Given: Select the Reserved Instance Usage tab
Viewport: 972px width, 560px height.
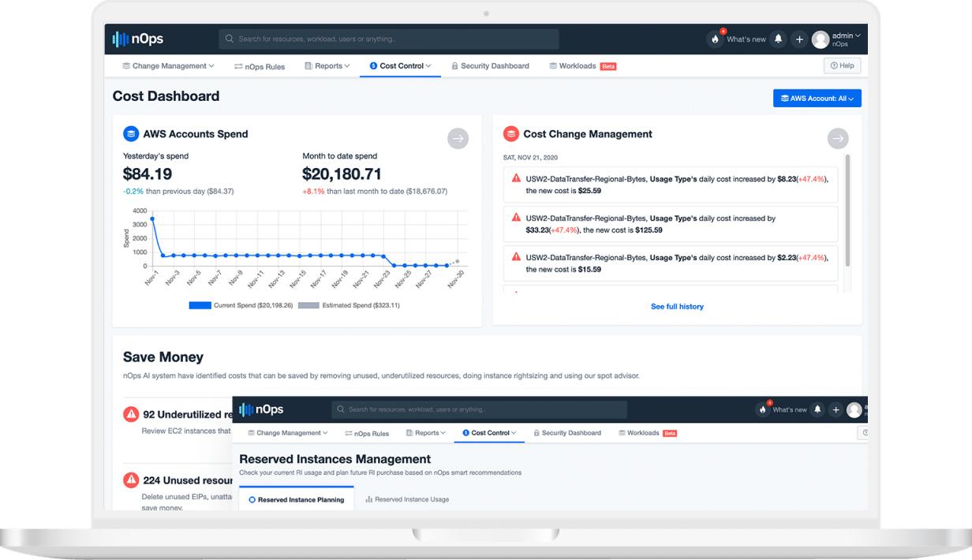Looking at the screenshot, I should 407,500.
